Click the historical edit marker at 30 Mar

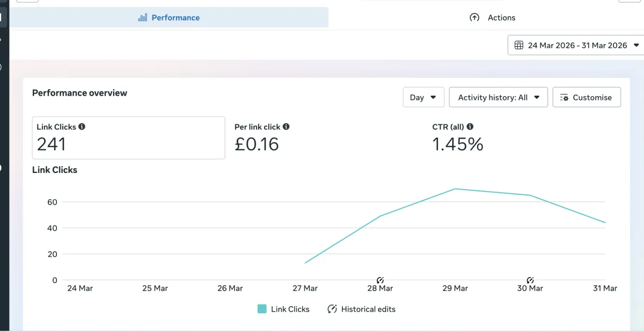[x=530, y=280]
